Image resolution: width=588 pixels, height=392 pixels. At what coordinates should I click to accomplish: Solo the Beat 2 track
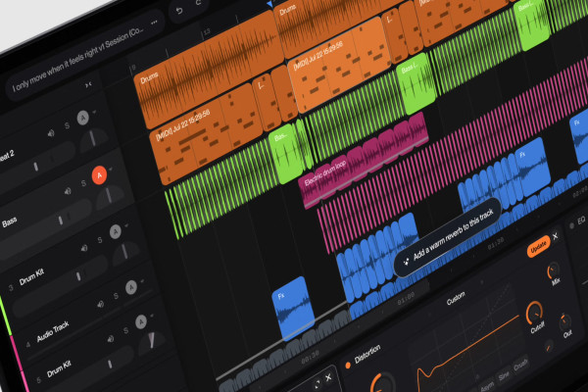(x=67, y=125)
